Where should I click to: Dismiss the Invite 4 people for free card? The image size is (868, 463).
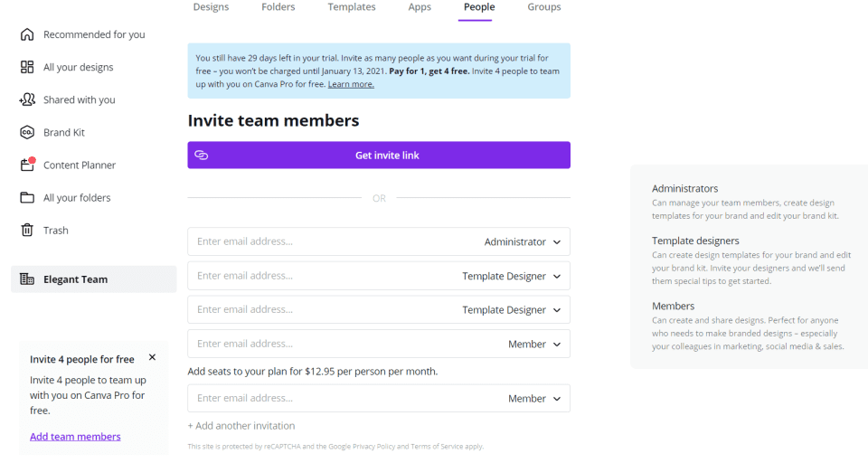[x=152, y=358]
